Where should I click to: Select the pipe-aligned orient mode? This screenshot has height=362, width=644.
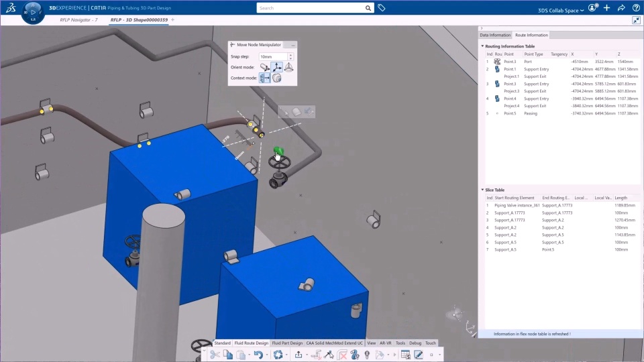(x=265, y=67)
